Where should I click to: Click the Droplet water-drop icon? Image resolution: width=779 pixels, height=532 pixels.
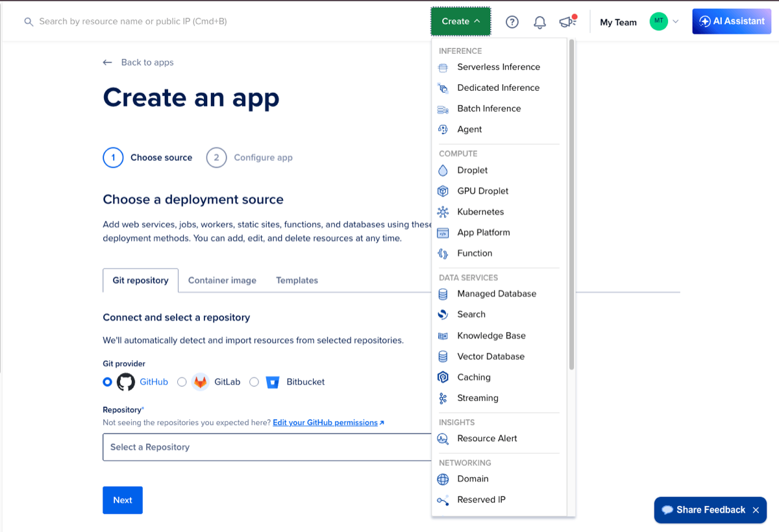click(443, 171)
